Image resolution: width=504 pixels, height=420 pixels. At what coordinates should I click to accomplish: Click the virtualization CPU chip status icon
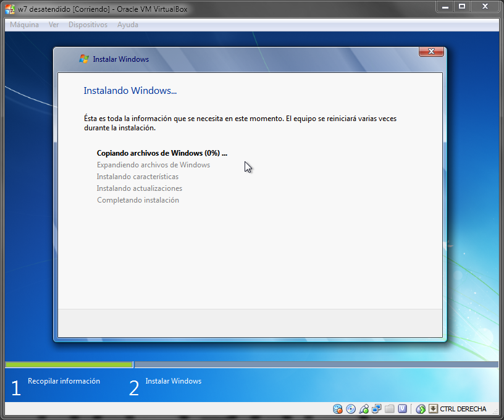[x=402, y=409]
